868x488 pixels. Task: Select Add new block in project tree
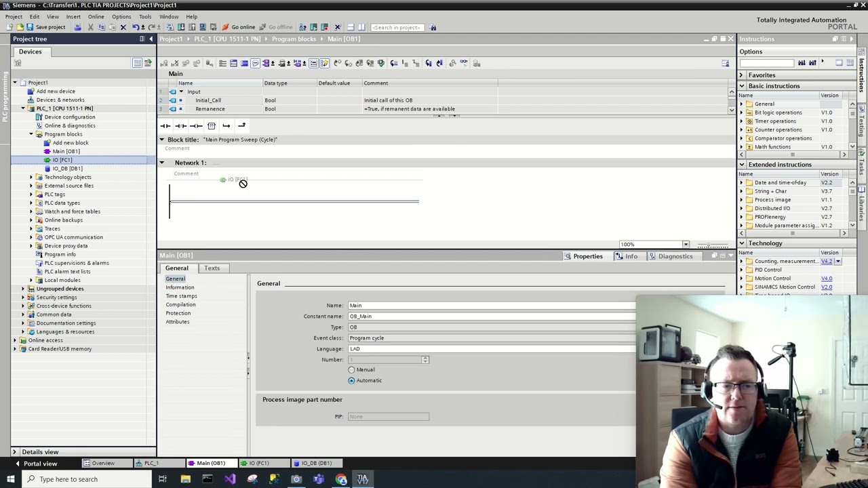coord(71,143)
